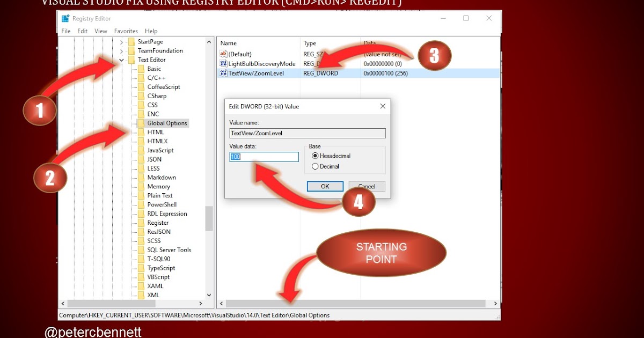Cancel the Edit DWORD dialog

click(x=367, y=186)
